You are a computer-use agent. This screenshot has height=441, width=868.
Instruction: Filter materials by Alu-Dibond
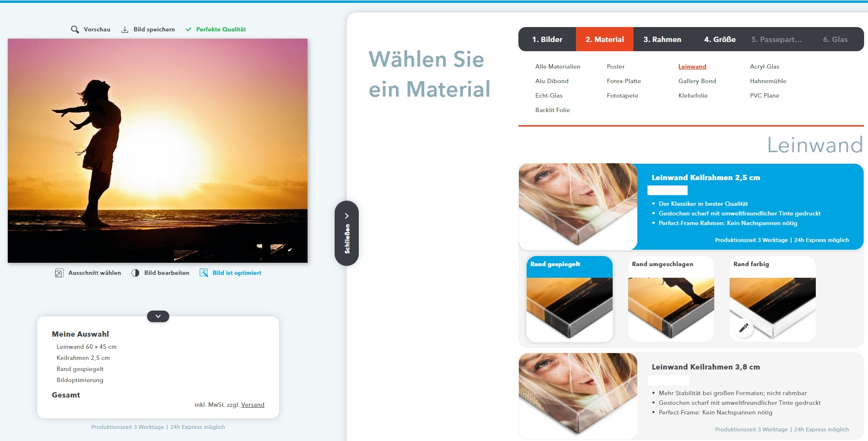point(552,81)
